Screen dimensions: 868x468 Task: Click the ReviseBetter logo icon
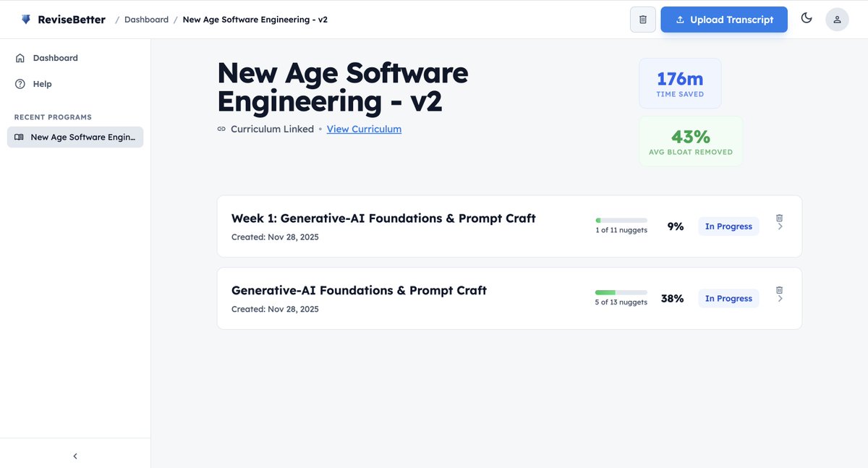tap(26, 20)
